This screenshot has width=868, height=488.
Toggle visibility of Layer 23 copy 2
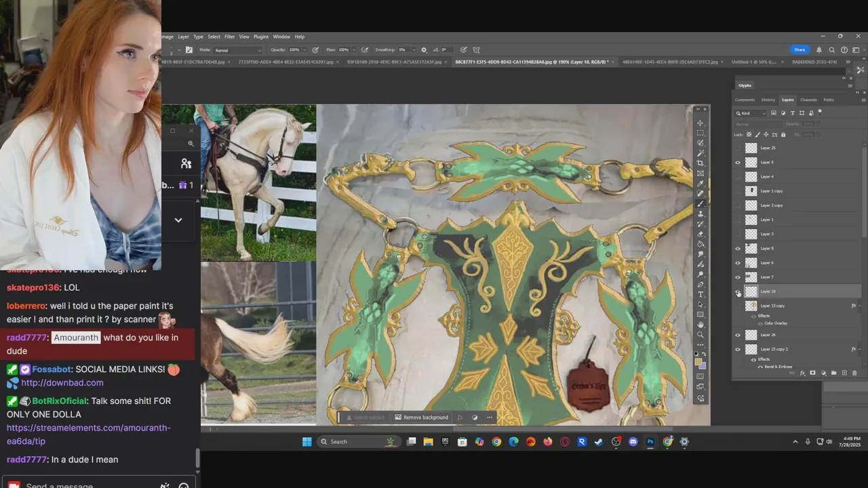pyautogui.click(x=738, y=349)
